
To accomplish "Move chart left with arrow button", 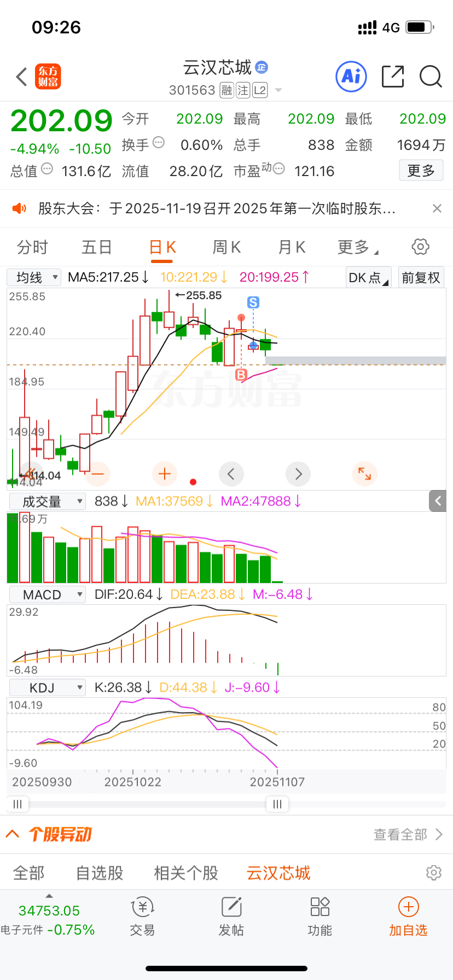I will point(231,474).
